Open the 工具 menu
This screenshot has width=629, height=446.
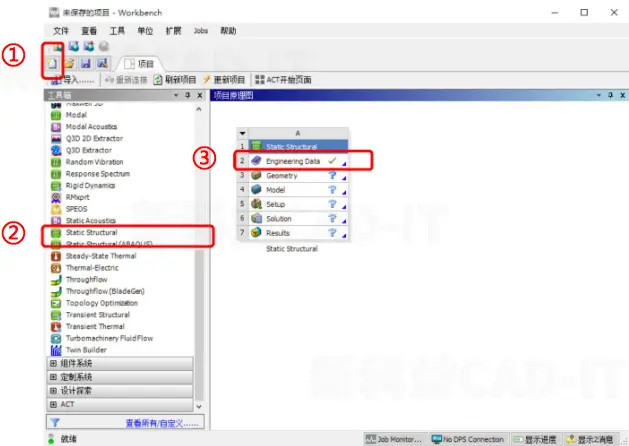[117, 31]
